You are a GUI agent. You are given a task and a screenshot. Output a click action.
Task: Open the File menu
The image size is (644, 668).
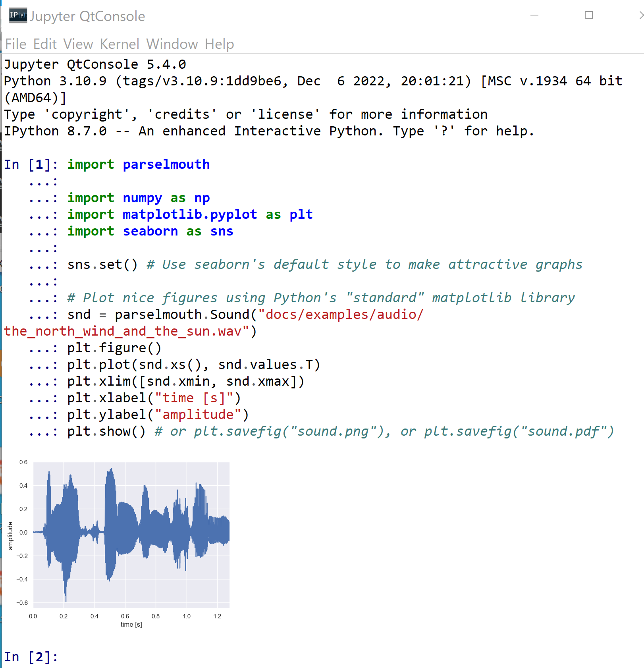(16, 44)
